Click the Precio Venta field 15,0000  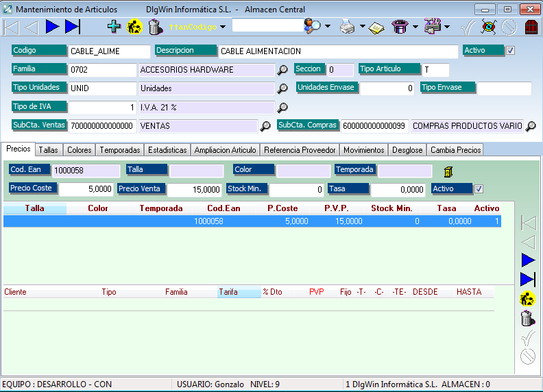click(194, 189)
